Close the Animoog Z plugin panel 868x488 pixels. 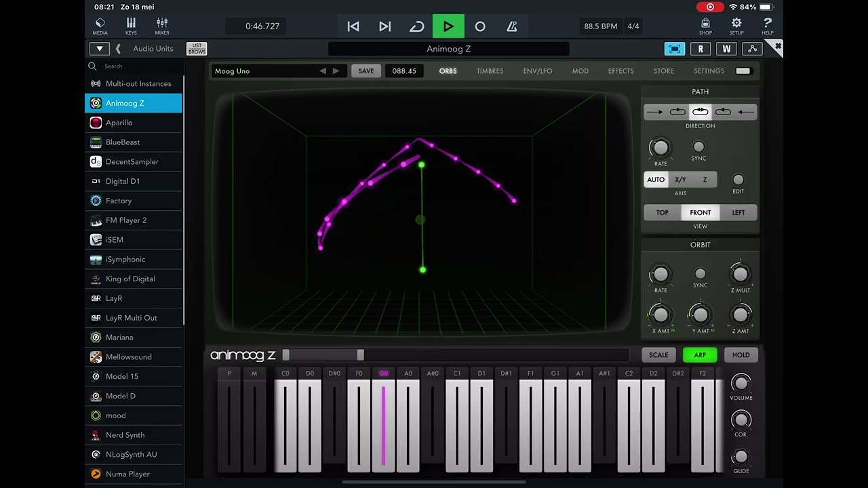click(x=778, y=46)
